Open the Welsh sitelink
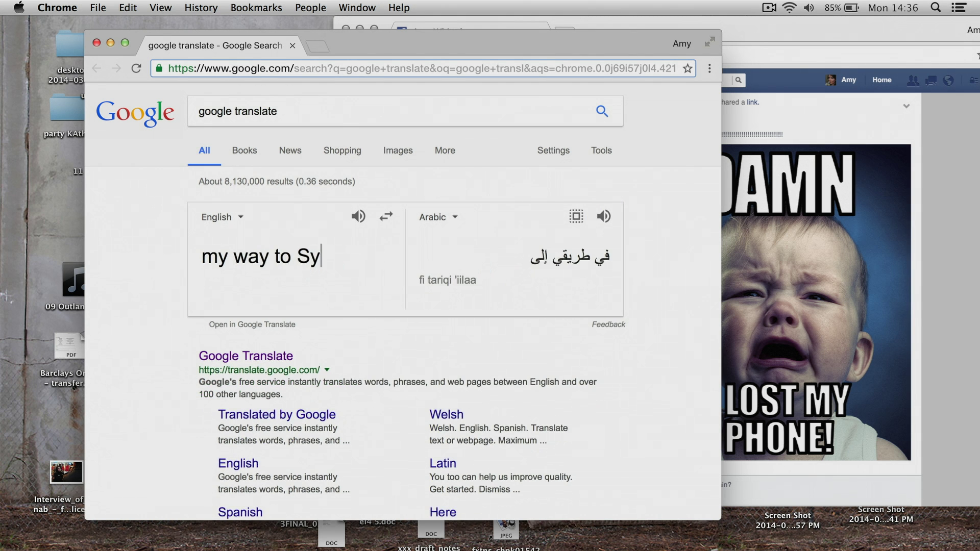 click(446, 414)
